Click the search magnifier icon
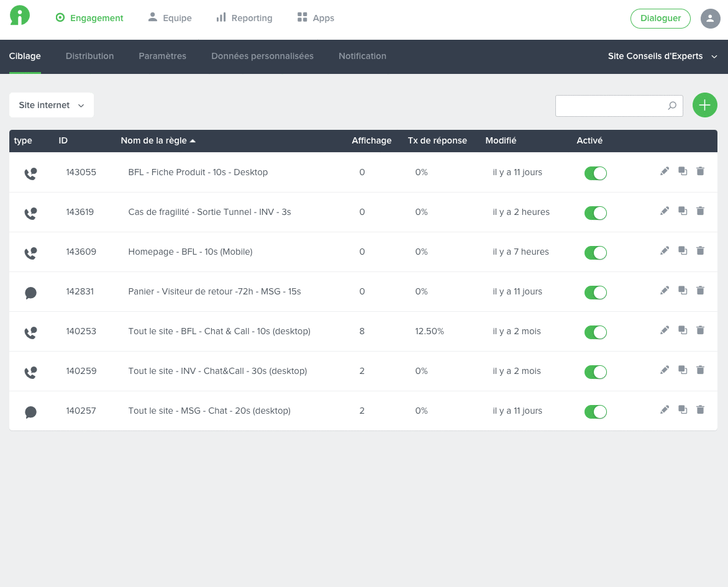 point(672,106)
